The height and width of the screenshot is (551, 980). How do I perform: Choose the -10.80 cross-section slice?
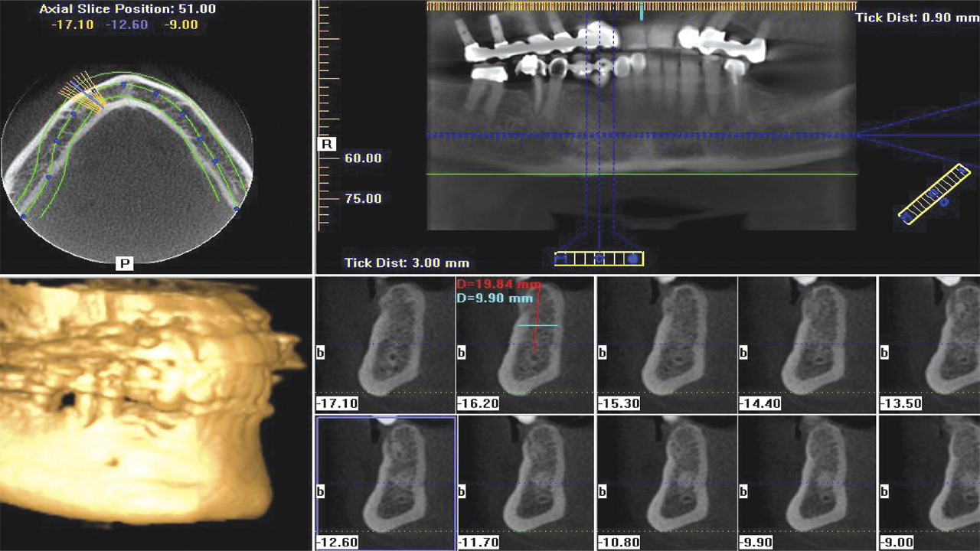pyautogui.click(x=666, y=482)
